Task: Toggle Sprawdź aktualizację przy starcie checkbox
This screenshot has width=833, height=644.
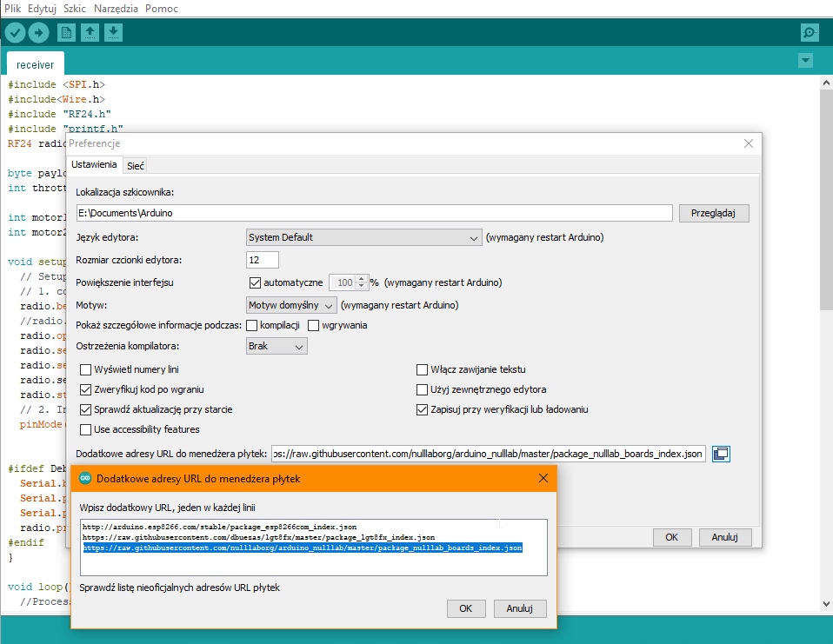Action: pyautogui.click(x=85, y=410)
